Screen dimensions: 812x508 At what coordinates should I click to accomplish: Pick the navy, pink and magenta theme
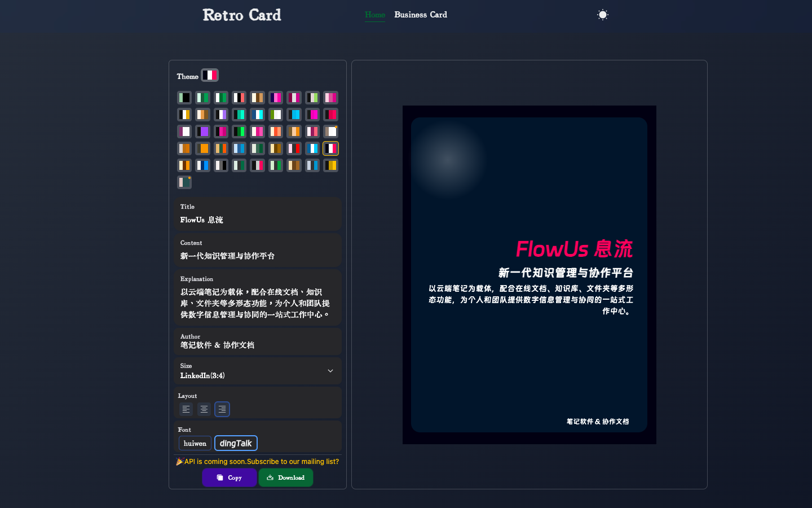click(x=276, y=98)
